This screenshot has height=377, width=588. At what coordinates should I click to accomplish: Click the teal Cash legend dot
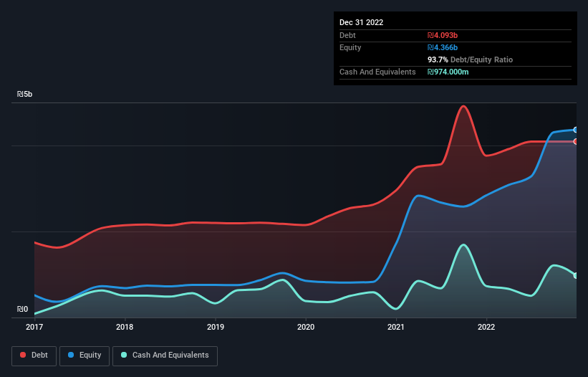(x=124, y=355)
